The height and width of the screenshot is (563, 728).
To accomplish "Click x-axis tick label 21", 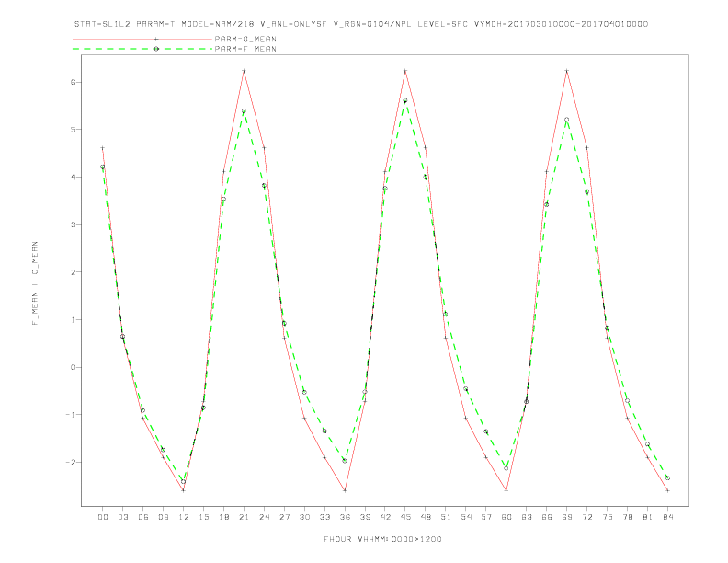I will coord(244,517).
